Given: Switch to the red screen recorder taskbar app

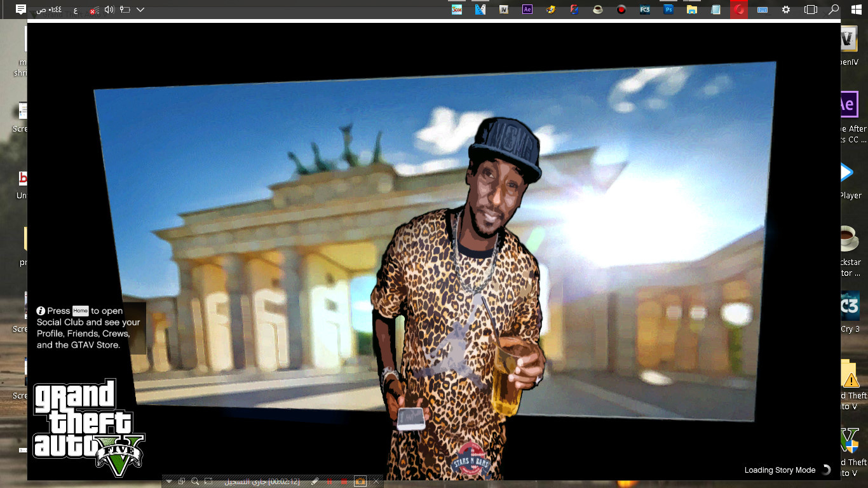Looking at the screenshot, I should tap(739, 10).
